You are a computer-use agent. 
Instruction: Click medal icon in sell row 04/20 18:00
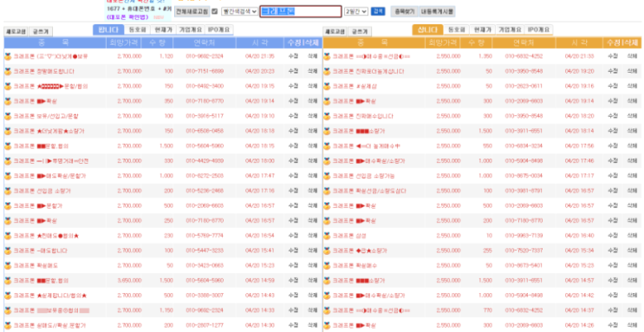coord(8,161)
